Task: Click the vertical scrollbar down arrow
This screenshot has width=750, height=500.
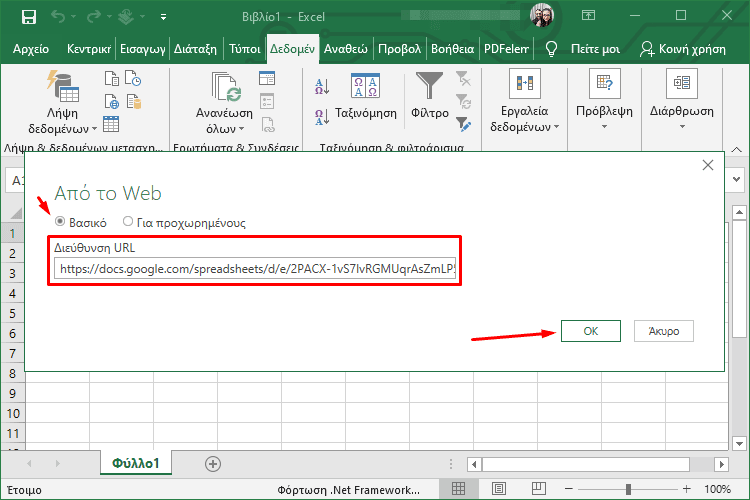Action: 739,444
